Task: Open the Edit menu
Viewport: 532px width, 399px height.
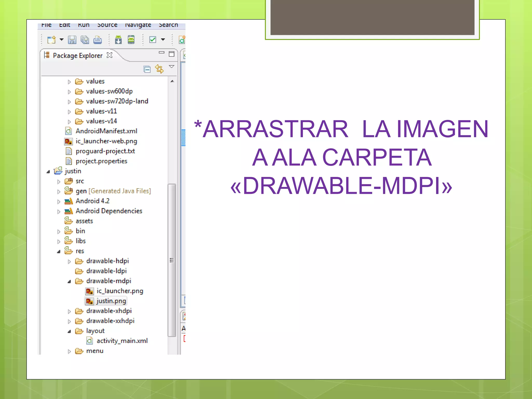Action: pyautogui.click(x=65, y=25)
